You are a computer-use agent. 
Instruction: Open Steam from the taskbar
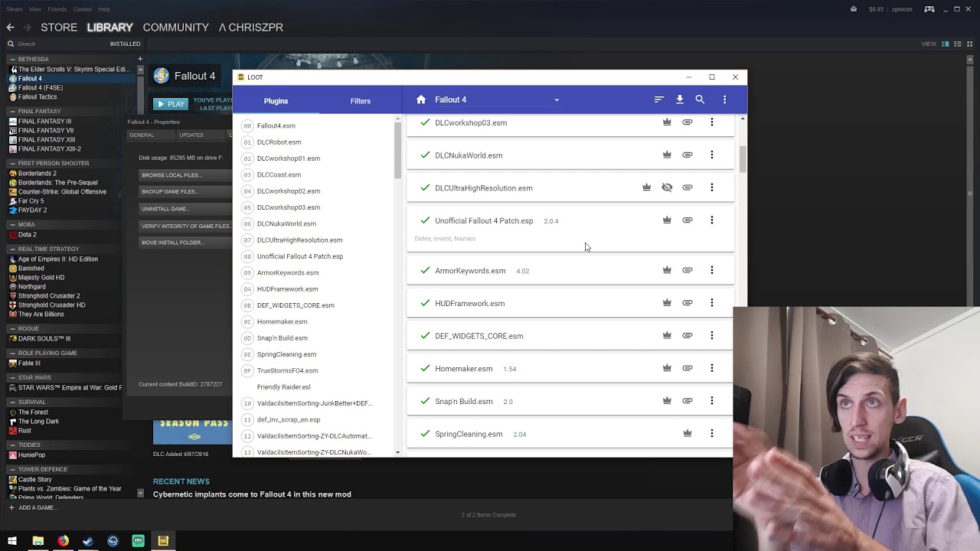88,541
